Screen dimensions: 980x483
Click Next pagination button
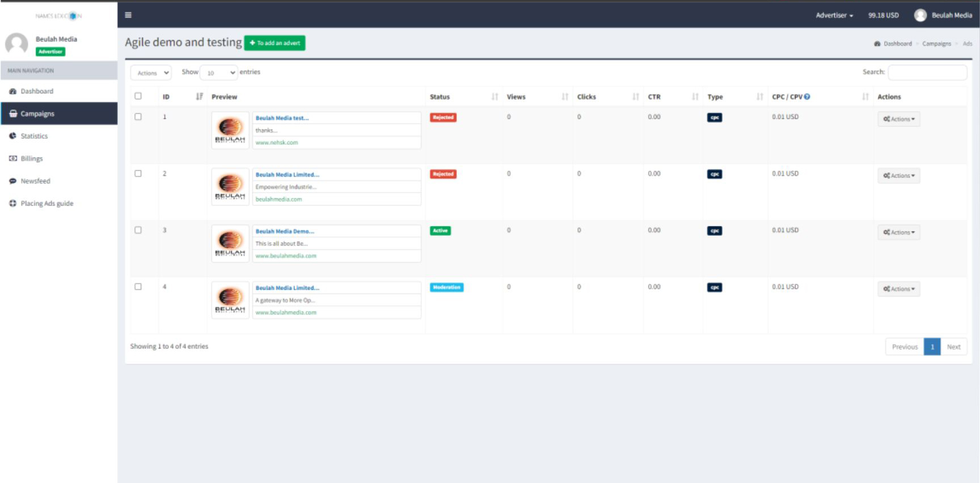(x=953, y=347)
